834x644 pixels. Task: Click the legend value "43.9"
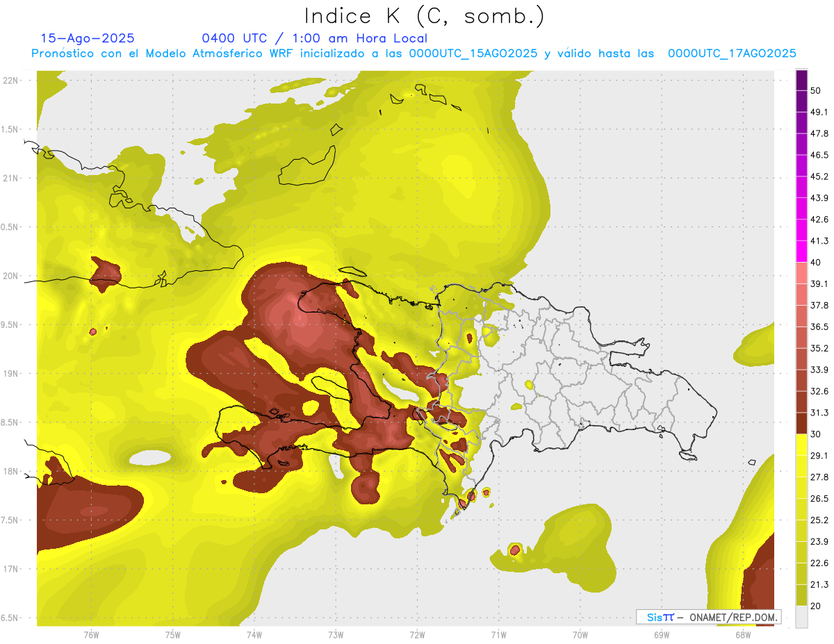click(x=819, y=198)
